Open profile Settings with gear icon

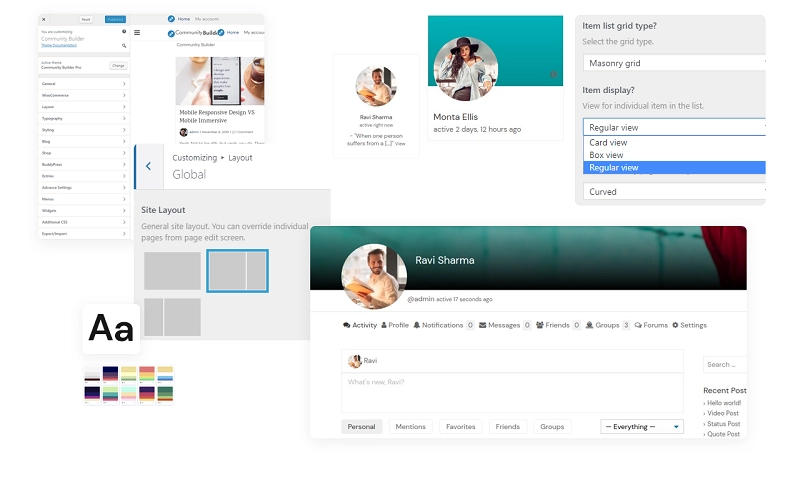coord(689,325)
